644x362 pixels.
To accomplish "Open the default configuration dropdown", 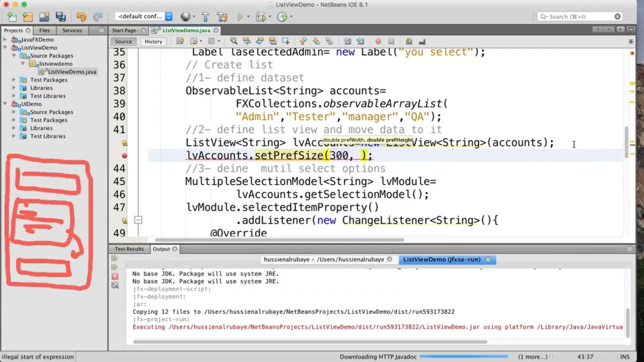I will pos(143,17).
